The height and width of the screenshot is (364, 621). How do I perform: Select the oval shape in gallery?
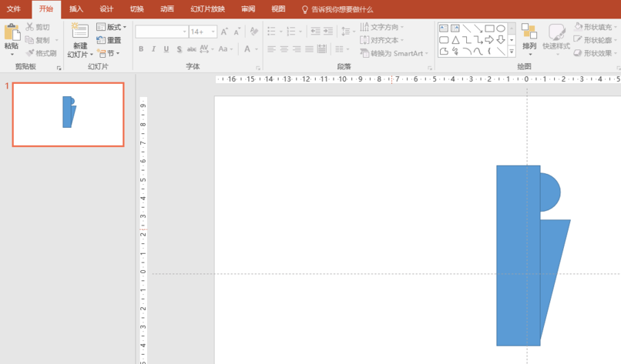(501, 28)
